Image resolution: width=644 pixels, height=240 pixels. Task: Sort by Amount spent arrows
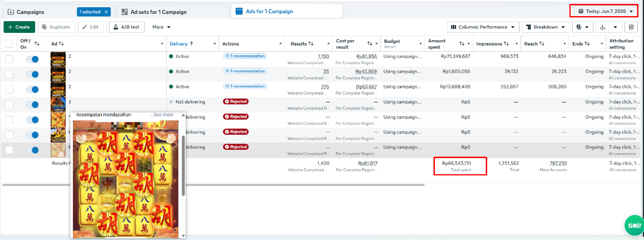(x=462, y=43)
